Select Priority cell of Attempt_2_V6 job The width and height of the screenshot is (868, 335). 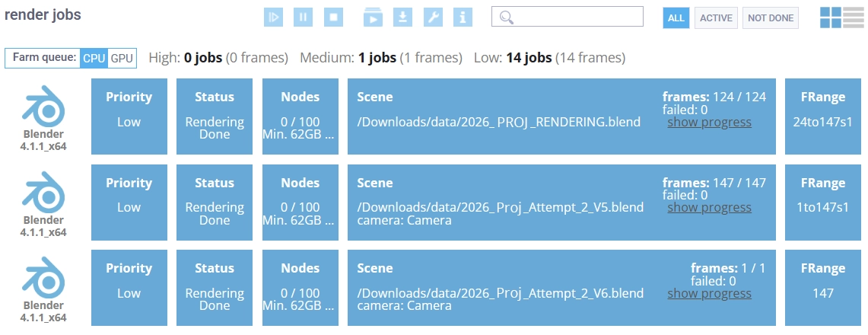coord(129,287)
